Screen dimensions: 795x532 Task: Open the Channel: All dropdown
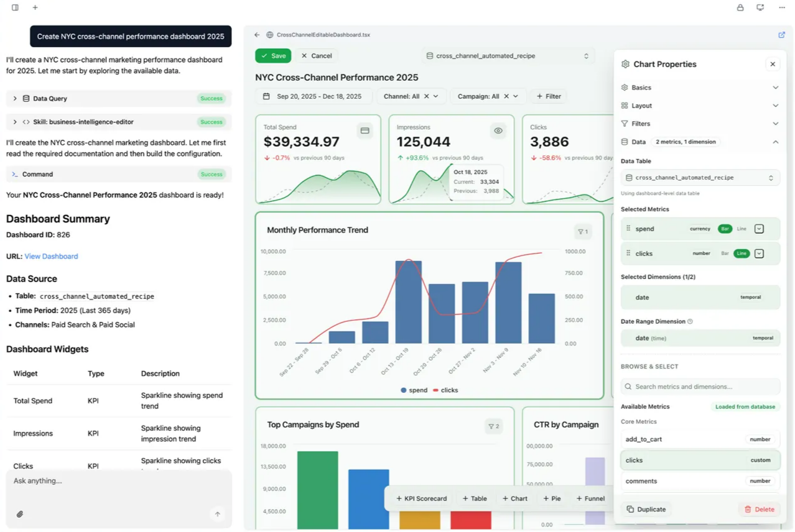[411, 96]
